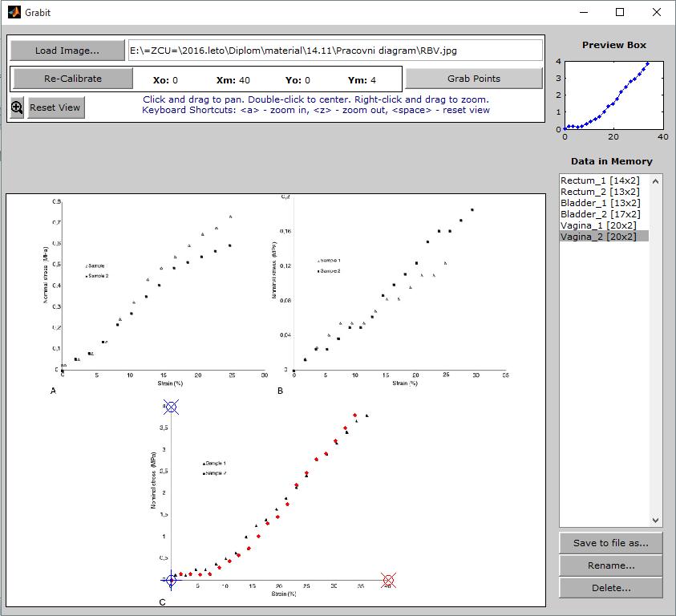Select Vagina_2 [20x2] in data list

click(x=604, y=237)
